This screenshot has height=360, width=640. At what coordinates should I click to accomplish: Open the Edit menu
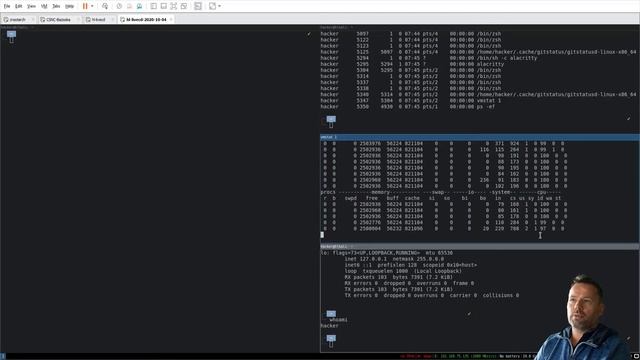coord(19,6)
